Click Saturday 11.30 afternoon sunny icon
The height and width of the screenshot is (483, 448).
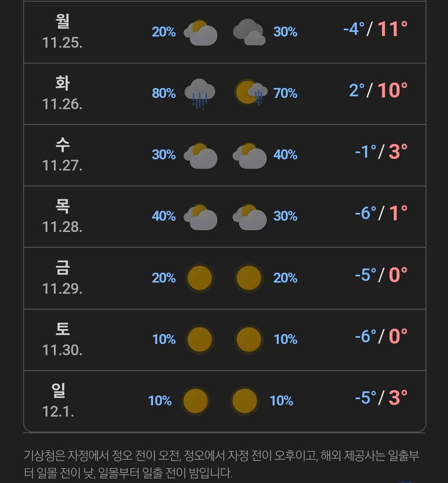coord(249,339)
